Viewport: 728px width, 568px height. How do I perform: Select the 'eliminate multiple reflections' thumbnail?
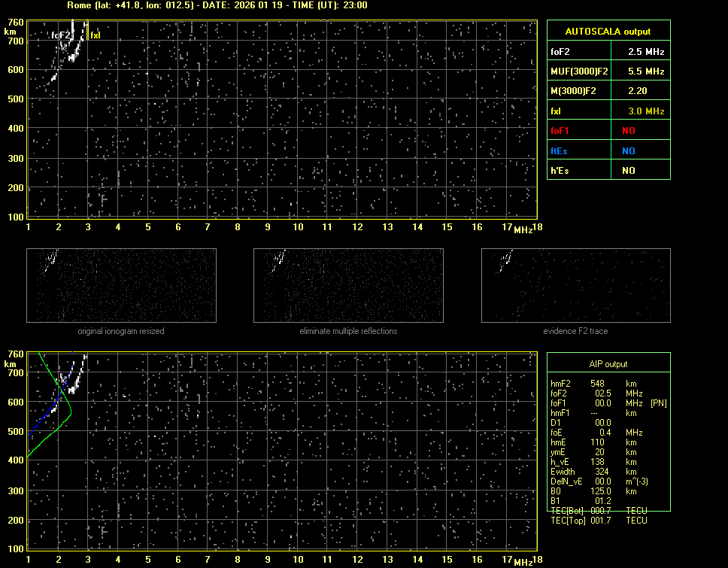(348, 285)
